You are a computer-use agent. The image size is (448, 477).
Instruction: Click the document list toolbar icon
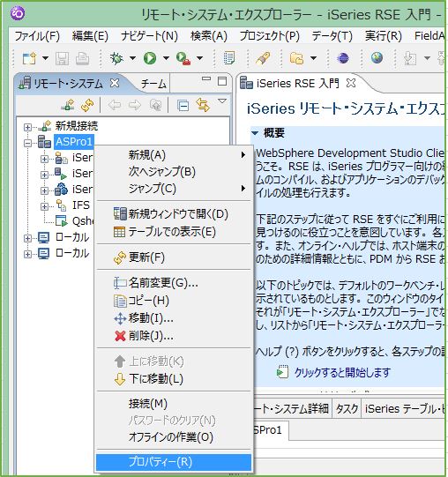[x=229, y=58]
